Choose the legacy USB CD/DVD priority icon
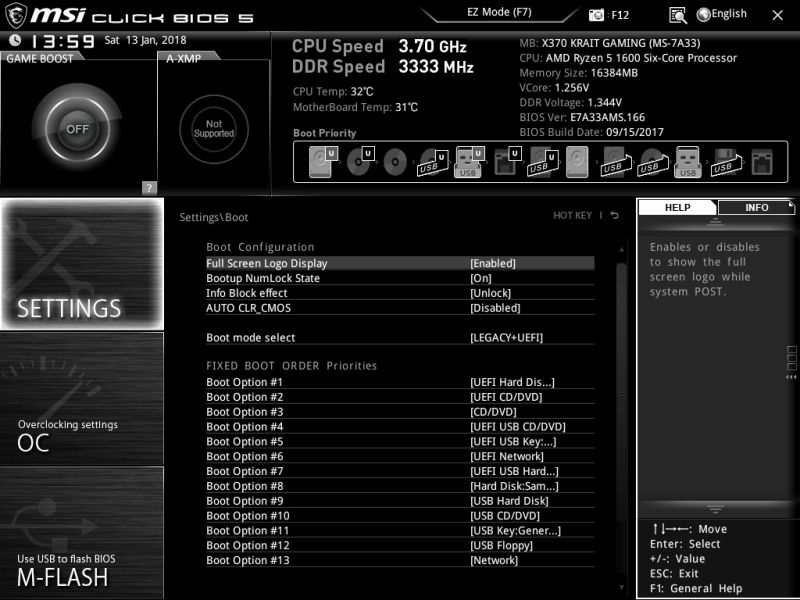 (x=653, y=163)
